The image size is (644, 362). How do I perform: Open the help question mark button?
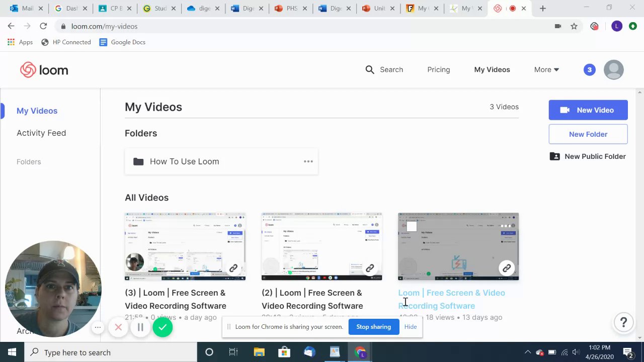[x=623, y=322]
